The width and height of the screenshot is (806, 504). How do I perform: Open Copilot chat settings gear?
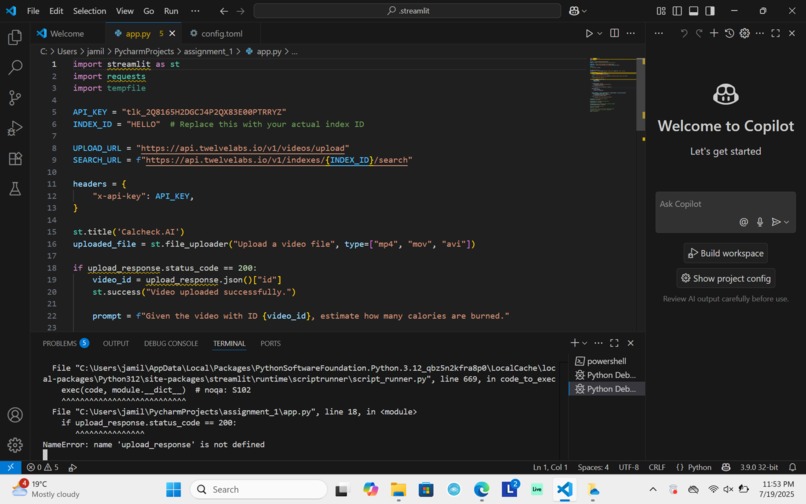(744, 33)
